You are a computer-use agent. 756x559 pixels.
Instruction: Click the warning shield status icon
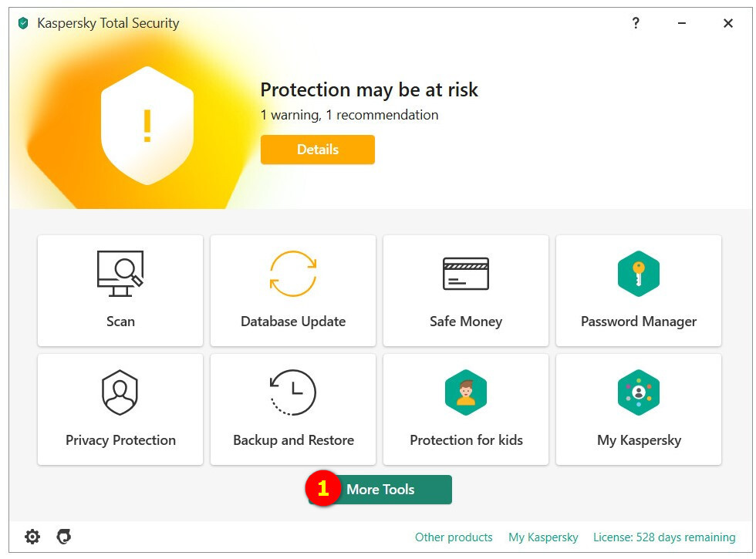click(147, 125)
